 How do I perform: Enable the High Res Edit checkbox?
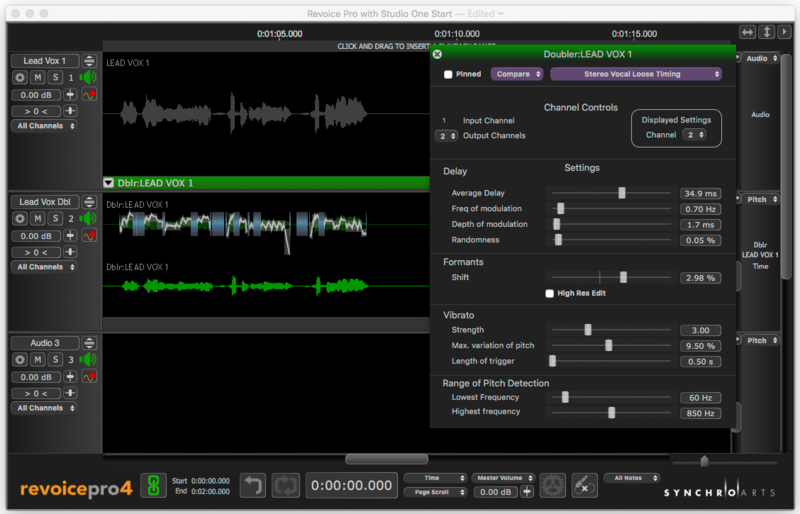tap(549, 293)
